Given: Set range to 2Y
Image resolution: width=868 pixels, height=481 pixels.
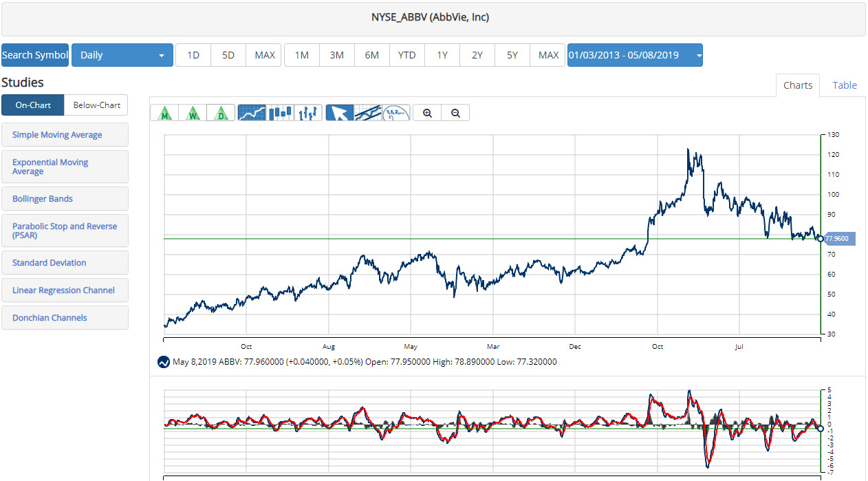Looking at the screenshot, I should click(x=477, y=55).
